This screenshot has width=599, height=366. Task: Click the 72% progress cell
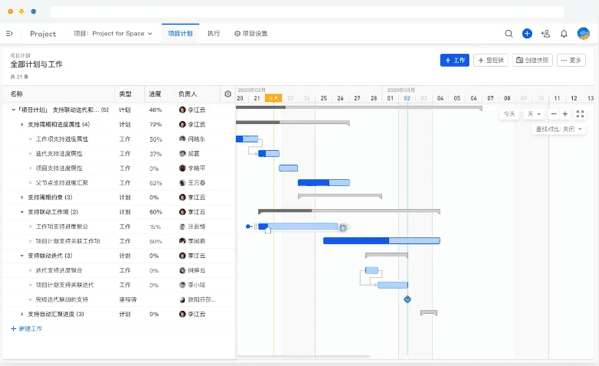click(x=155, y=125)
